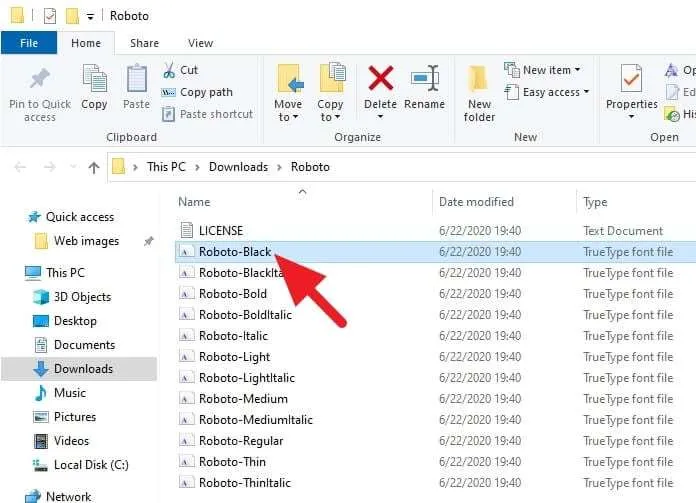Sort by Date modified column
This screenshot has height=503, width=696.
[x=476, y=202]
